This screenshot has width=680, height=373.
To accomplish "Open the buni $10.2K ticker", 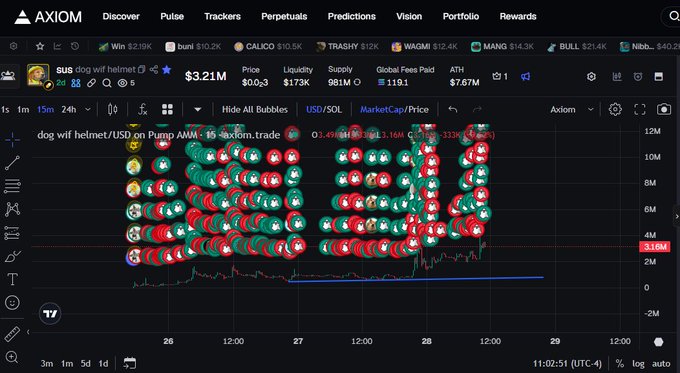I will pyautogui.click(x=193, y=46).
